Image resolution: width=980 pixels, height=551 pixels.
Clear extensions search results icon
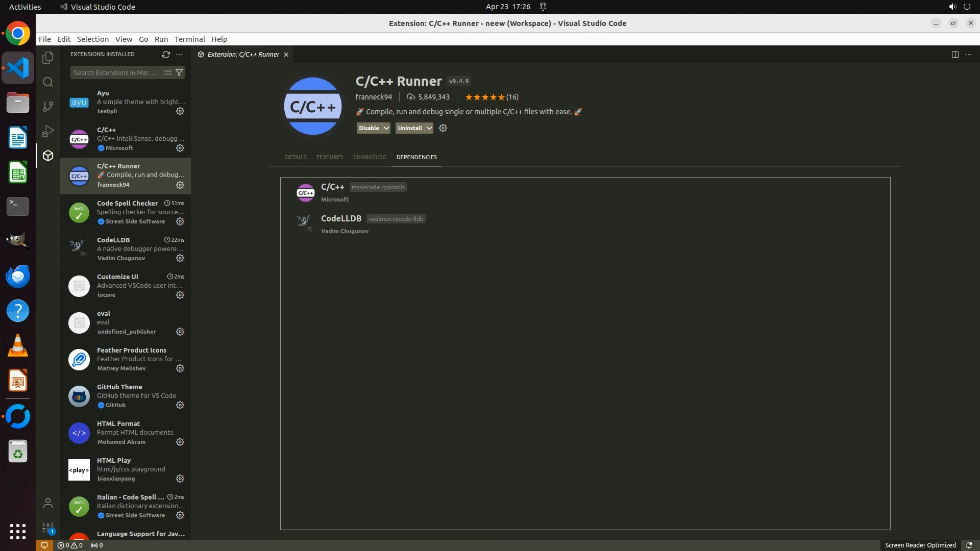(167, 72)
